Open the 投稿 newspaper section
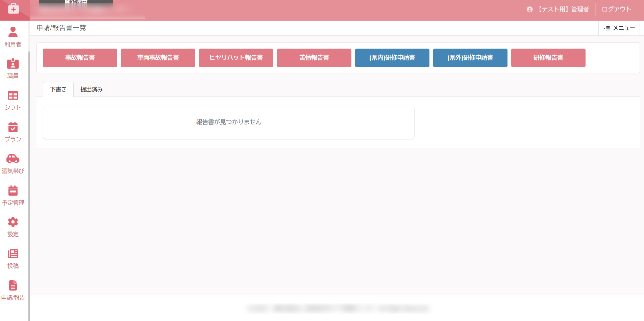The image size is (644, 321). (13, 259)
